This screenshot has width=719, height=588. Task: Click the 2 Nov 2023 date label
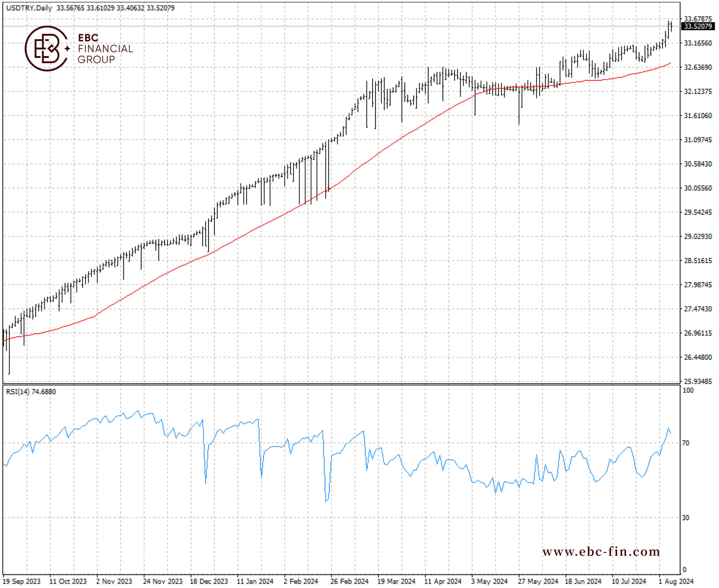(x=114, y=581)
